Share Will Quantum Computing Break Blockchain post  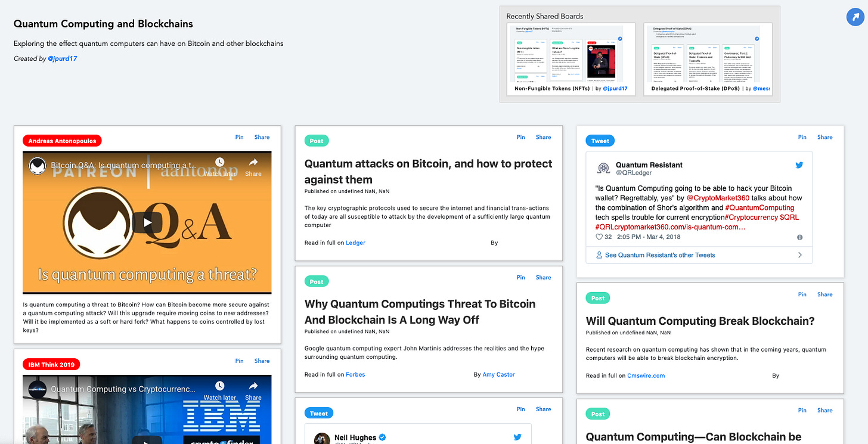[x=824, y=294]
